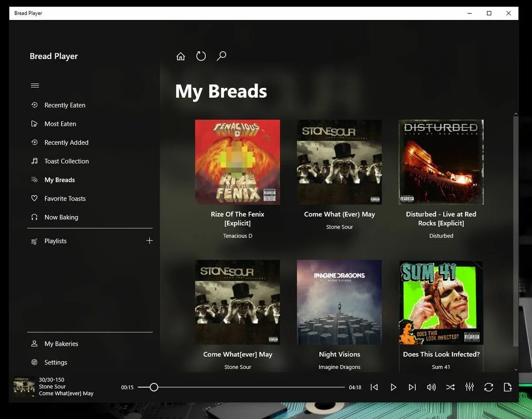The height and width of the screenshot is (419, 532).
Task: Expand the Playlists section
Action: click(55, 241)
